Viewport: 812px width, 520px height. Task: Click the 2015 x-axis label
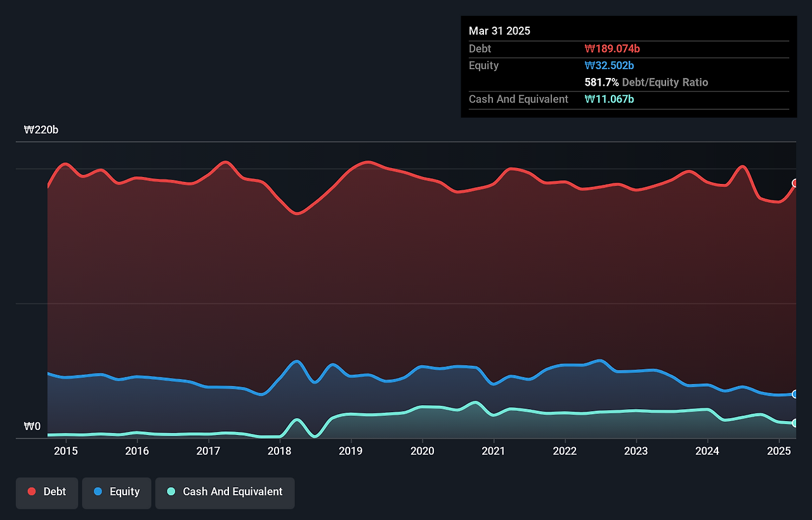click(x=66, y=451)
